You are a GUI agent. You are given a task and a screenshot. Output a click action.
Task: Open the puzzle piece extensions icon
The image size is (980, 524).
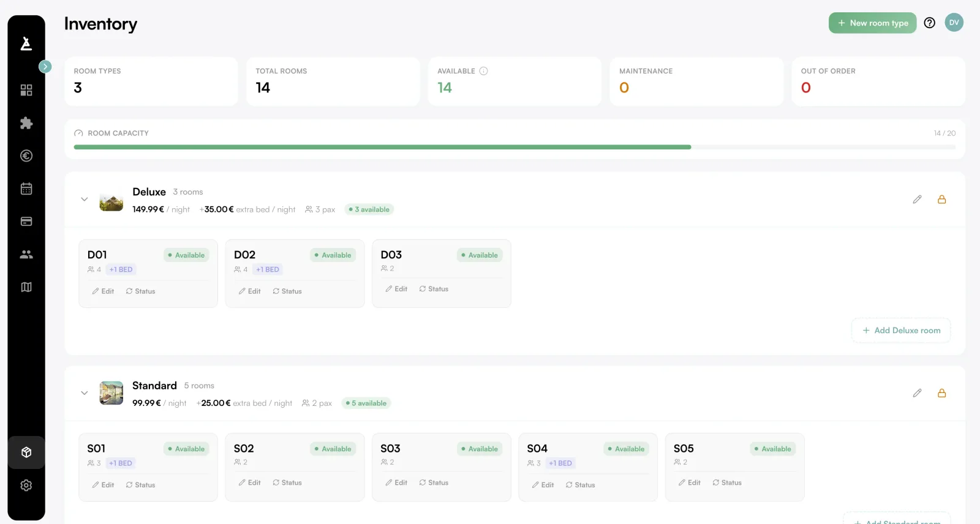(26, 123)
